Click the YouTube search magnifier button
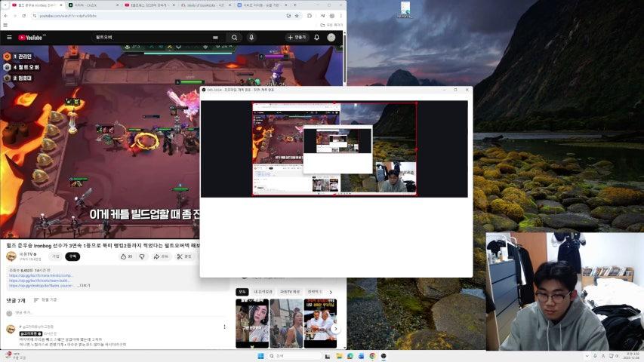644x362 pixels. 234,37
